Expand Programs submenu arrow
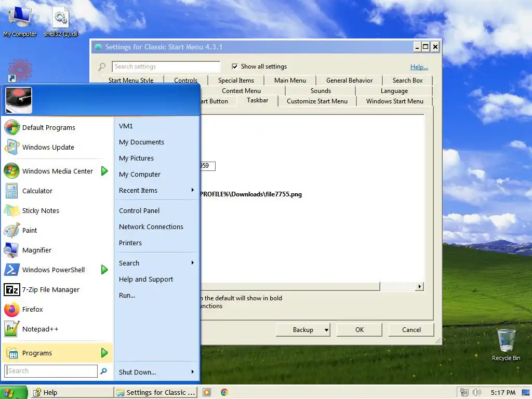This screenshot has width=532, height=399. [104, 353]
